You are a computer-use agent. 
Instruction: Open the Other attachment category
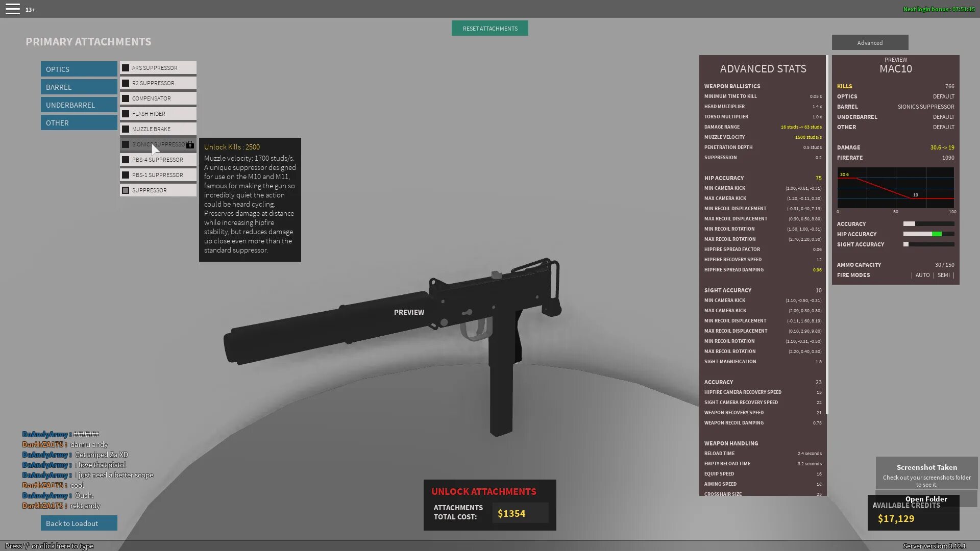click(79, 123)
